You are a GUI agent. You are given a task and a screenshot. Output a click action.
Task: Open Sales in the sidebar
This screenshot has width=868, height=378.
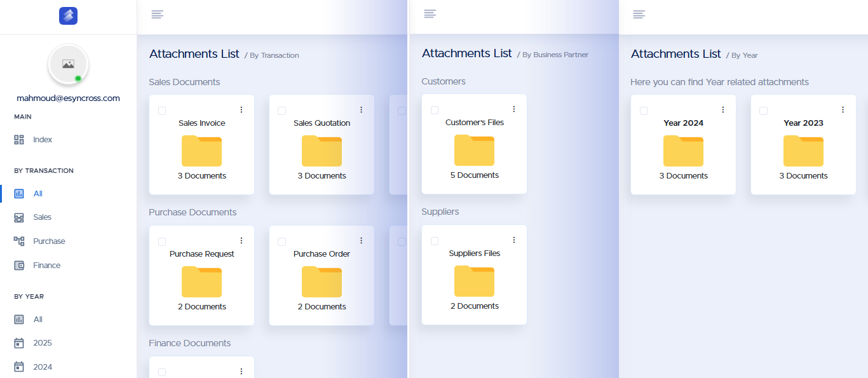(42, 217)
